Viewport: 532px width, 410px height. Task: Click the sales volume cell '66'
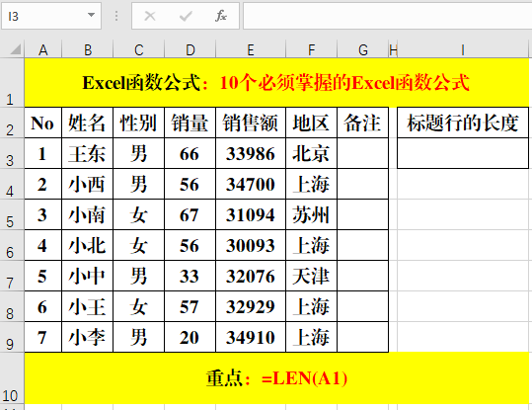tap(190, 153)
